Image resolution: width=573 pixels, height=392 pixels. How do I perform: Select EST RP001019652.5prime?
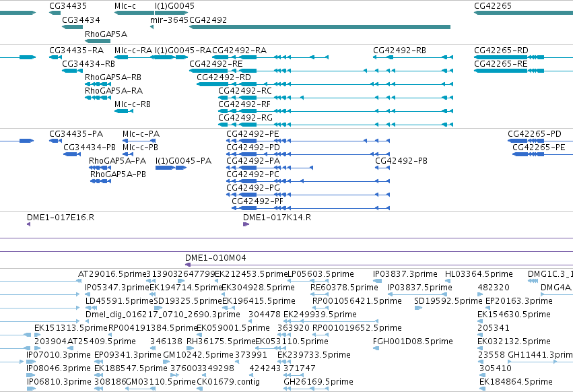320,335
